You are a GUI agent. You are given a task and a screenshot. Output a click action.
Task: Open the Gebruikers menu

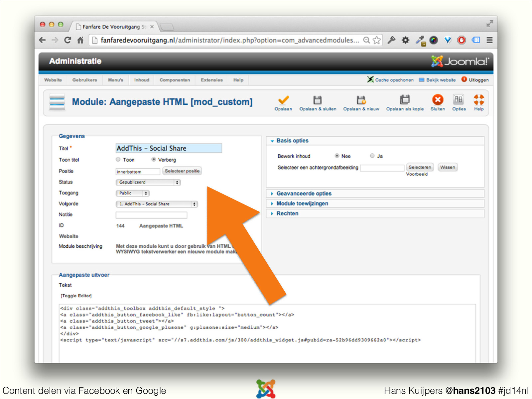[85, 80]
